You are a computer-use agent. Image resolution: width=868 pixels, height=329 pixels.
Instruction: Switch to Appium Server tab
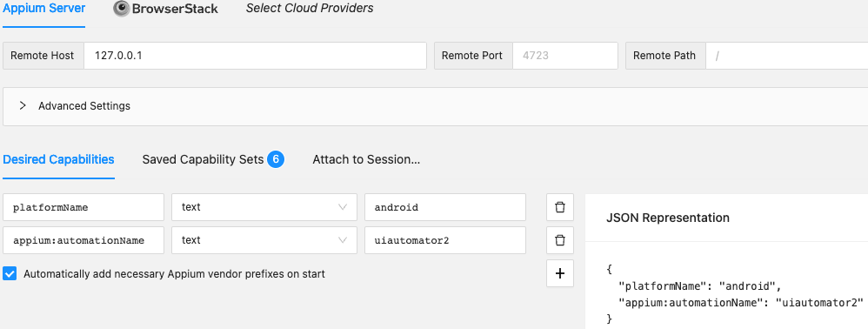click(x=44, y=9)
